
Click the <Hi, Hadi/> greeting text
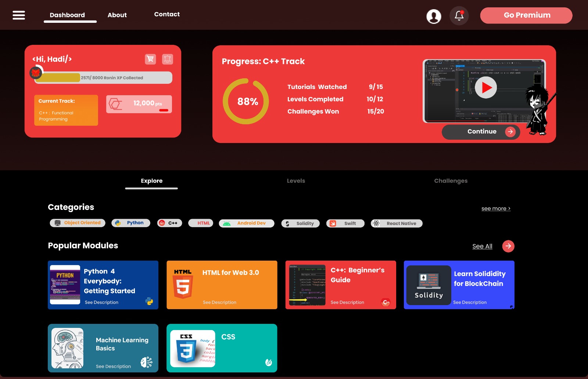point(52,59)
